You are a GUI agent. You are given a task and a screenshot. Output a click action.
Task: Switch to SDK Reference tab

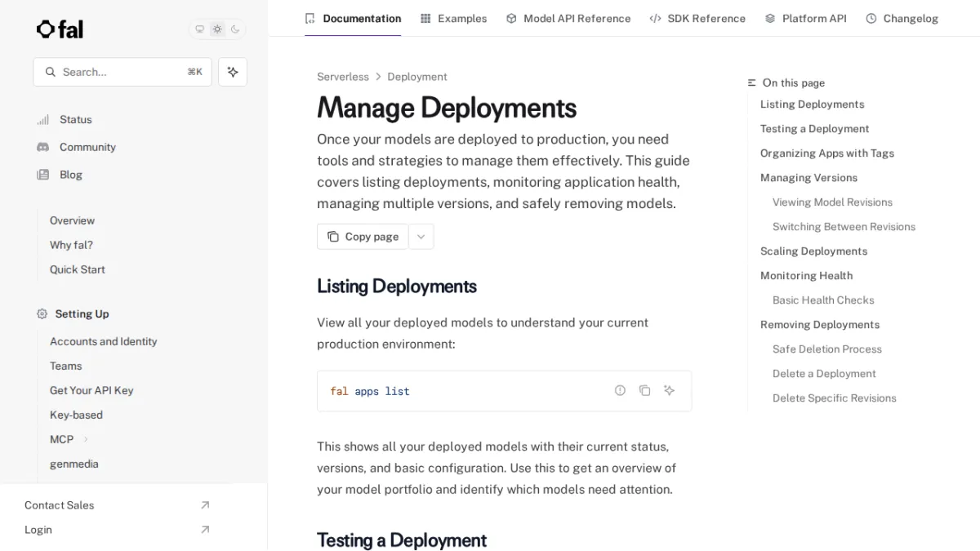[x=697, y=18]
